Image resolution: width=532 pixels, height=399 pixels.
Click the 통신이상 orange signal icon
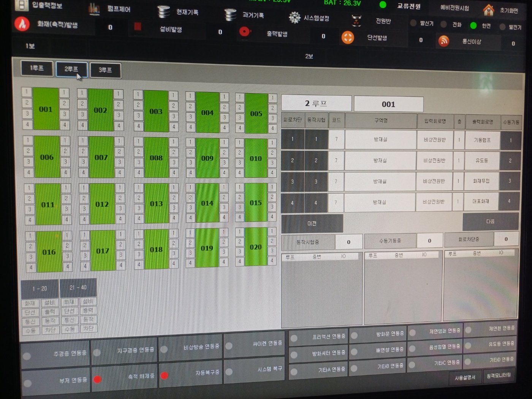coord(443,41)
